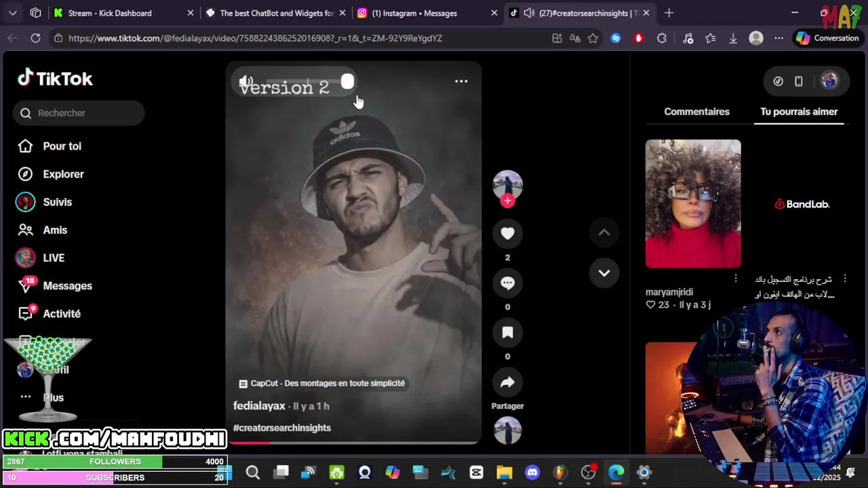Image resolution: width=868 pixels, height=488 pixels.
Task: Switch to the ChatBot and Widgets tab
Action: point(277,13)
